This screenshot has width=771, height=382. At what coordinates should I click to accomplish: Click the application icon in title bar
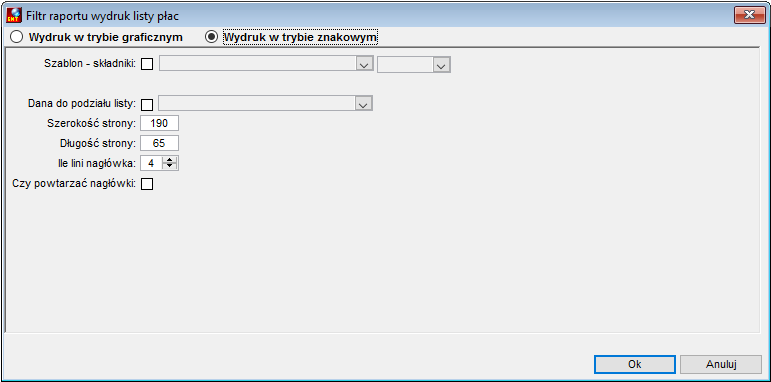(14, 15)
